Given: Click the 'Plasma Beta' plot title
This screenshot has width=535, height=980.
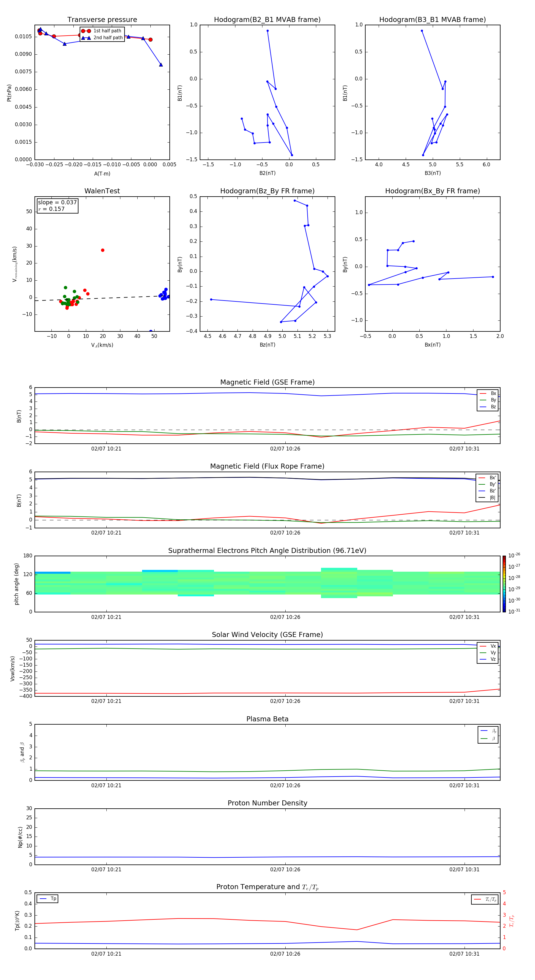Looking at the screenshot, I should pyautogui.click(x=267, y=719).
